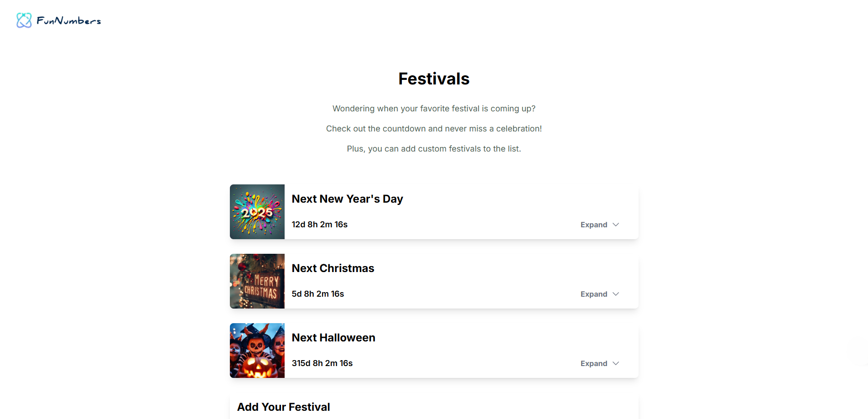Open the 2025 fireworks New Year thumbnail
This screenshot has width=868, height=419.
257,212
